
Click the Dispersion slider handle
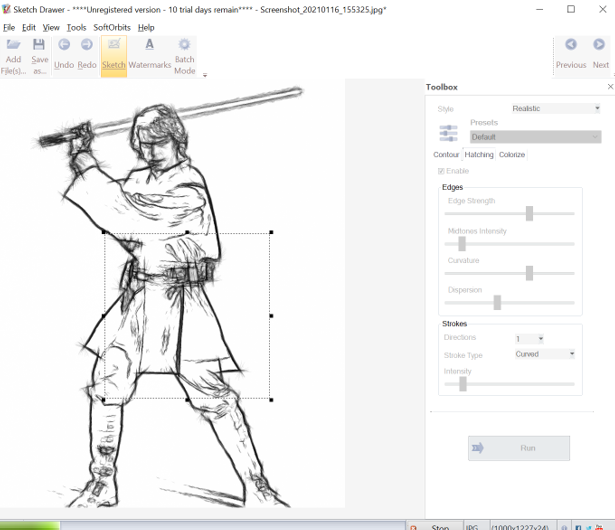point(497,302)
